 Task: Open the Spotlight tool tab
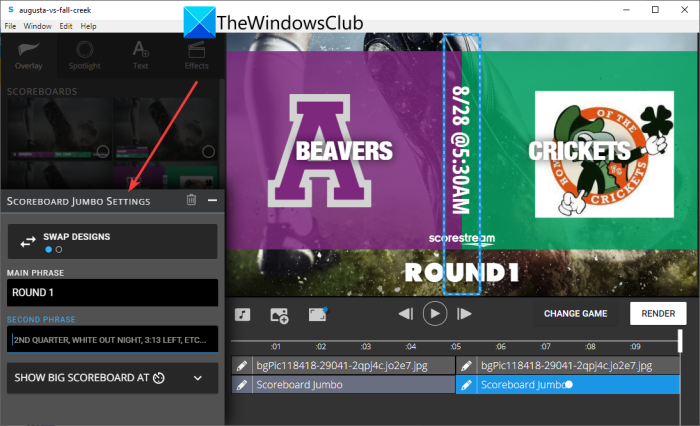point(84,56)
